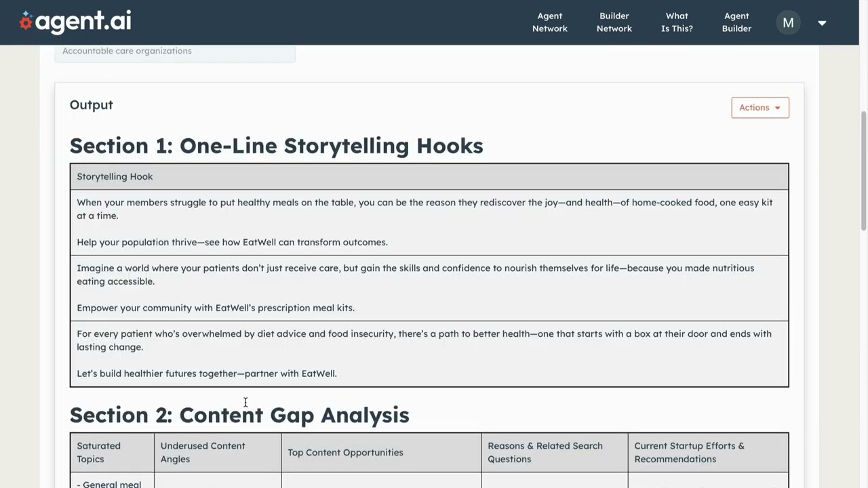868x488 pixels.
Task: Click the page vertical scrollbar thumb
Action: [x=863, y=171]
